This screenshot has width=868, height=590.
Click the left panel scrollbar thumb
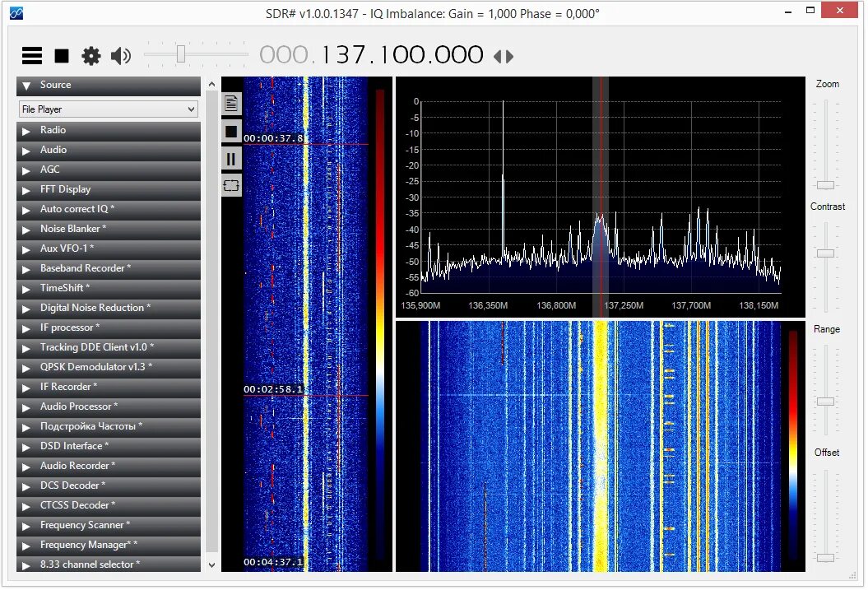[211, 322]
